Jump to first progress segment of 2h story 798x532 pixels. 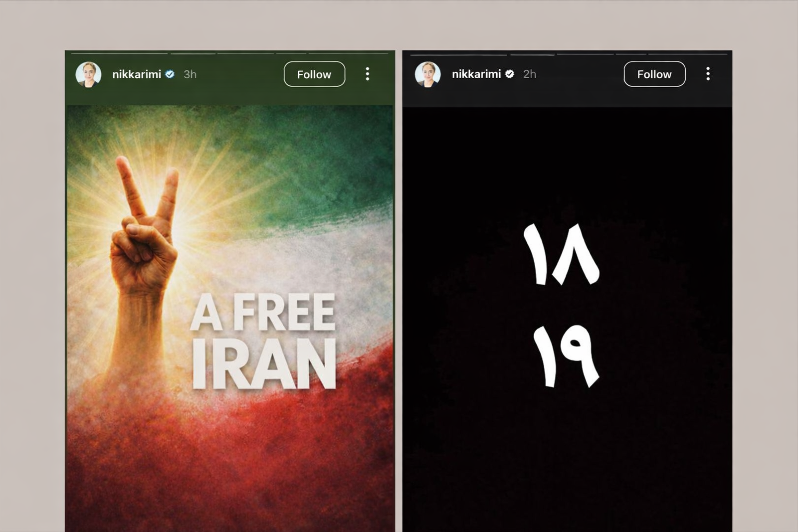click(458, 54)
